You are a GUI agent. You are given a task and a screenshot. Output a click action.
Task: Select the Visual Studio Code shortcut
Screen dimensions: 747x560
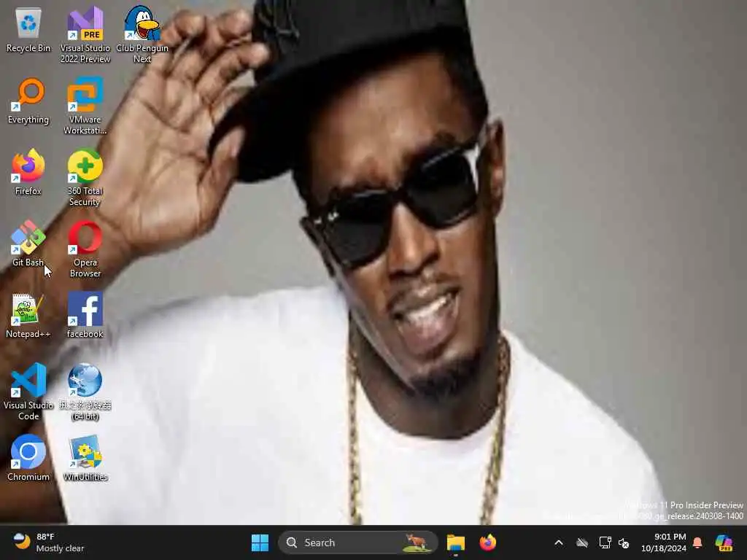tap(28, 392)
